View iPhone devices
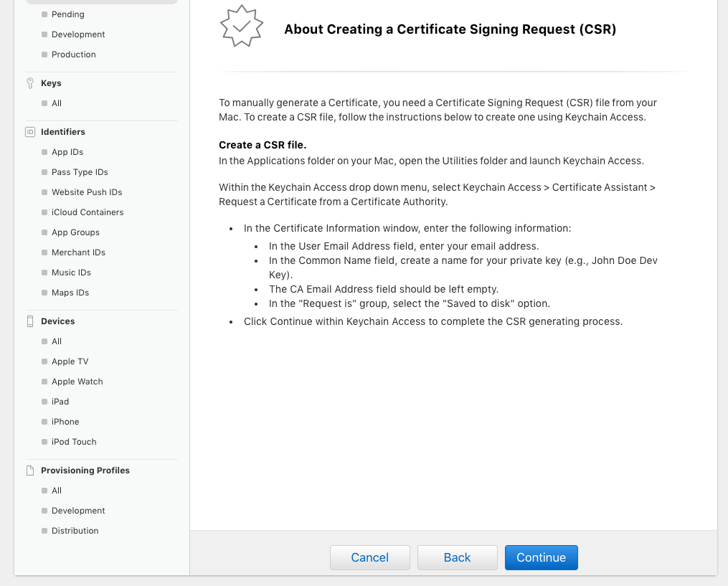The width and height of the screenshot is (728, 586). [x=65, y=422]
